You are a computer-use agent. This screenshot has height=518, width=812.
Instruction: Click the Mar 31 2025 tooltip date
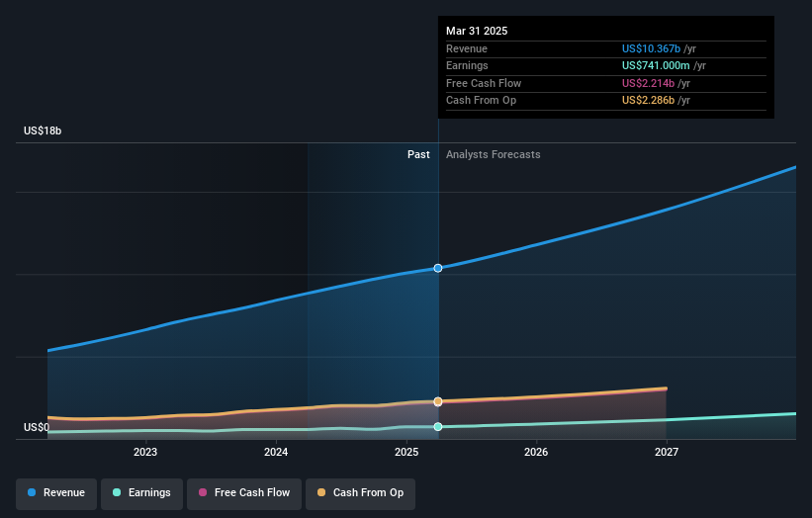pos(477,31)
